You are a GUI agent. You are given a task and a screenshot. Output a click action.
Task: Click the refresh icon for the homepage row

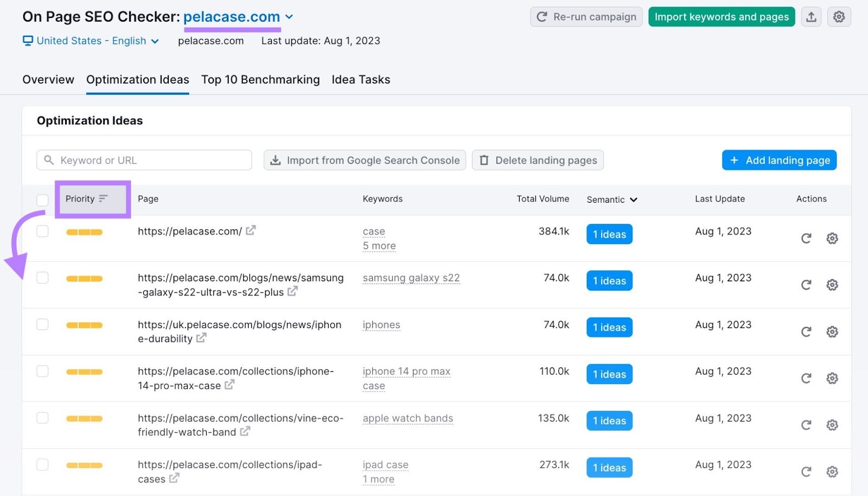806,238
